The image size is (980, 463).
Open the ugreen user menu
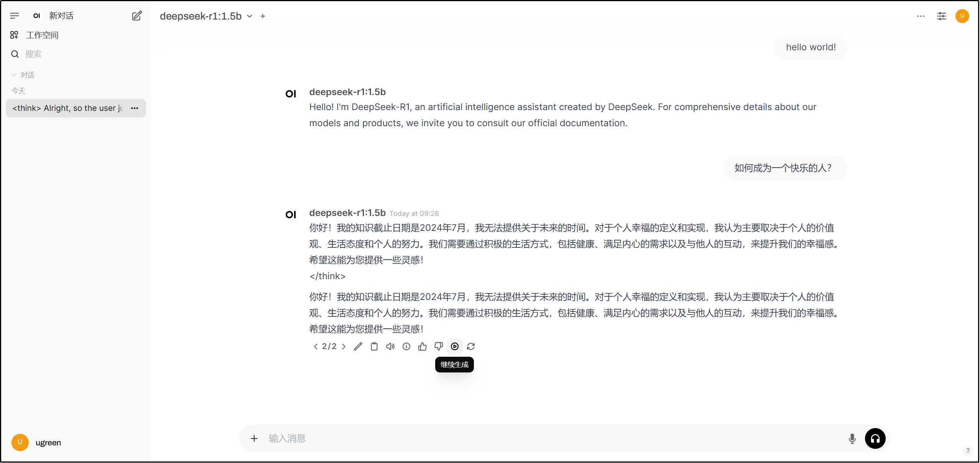(37, 442)
